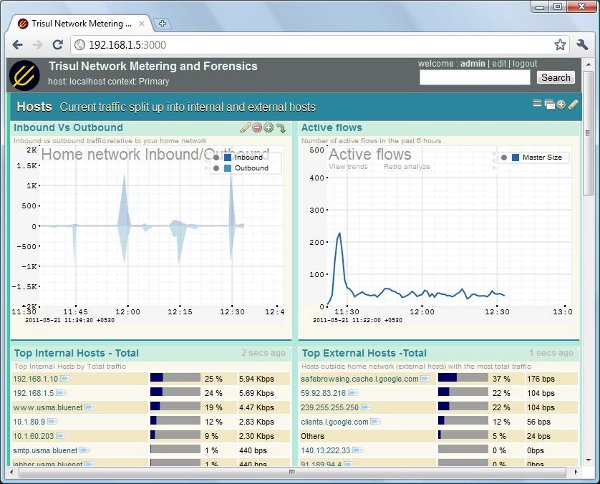Click the browser forward arrow
This screenshot has height=484, width=600.
pos(38,45)
